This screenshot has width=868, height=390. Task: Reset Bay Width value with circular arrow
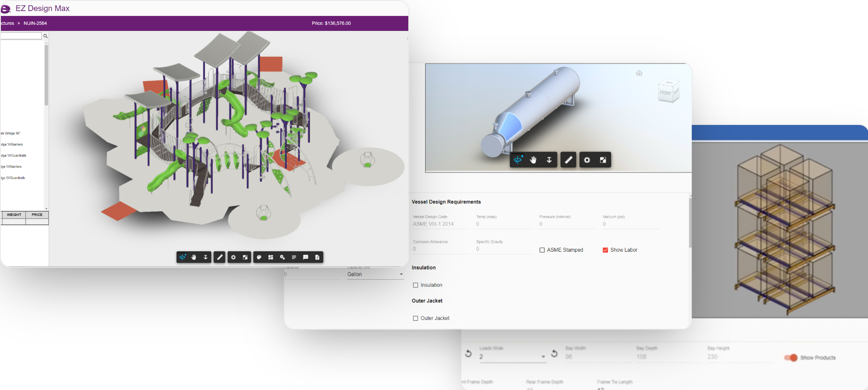(x=554, y=354)
